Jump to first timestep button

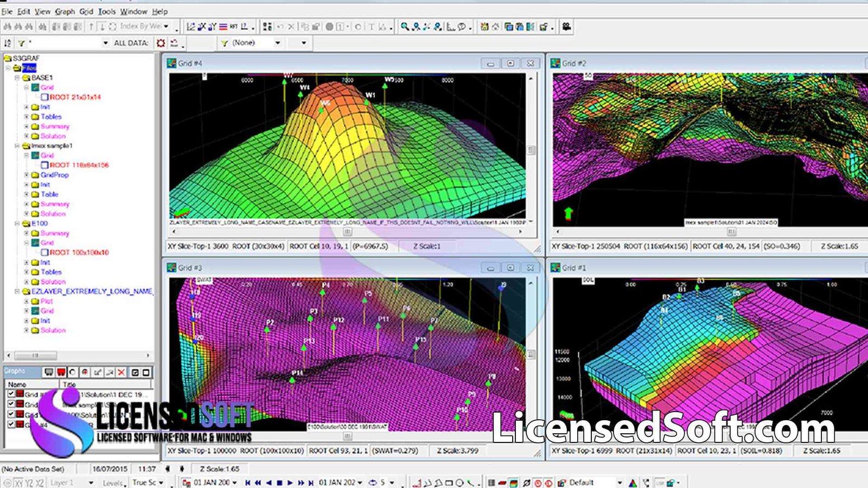pyautogui.click(x=248, y=483)
